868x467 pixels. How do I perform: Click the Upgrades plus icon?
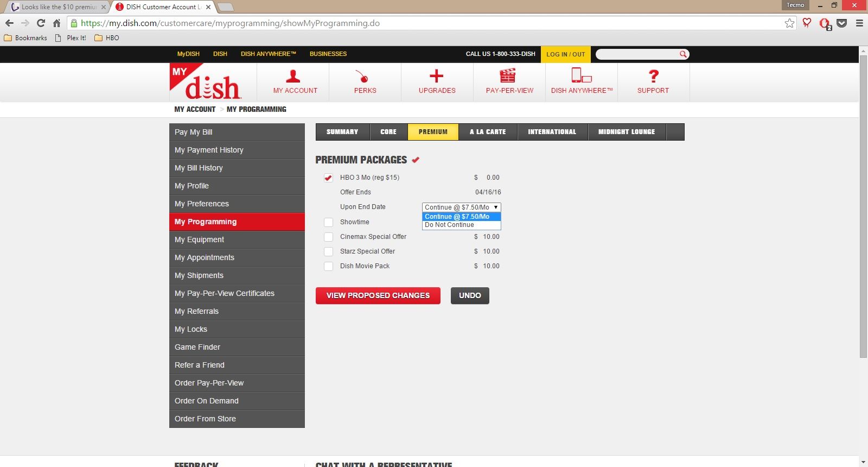point(437,76)
